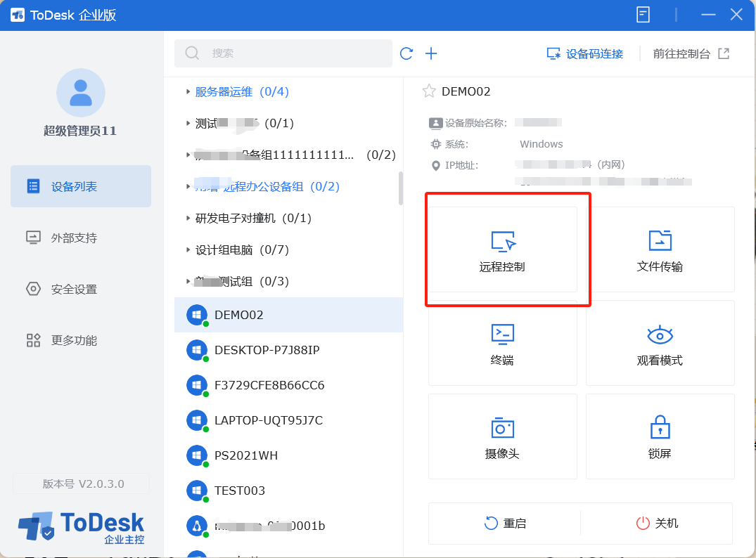Switch to 外部支持 in sidebar
Screen dimensions: 756x558
(74, 238)
